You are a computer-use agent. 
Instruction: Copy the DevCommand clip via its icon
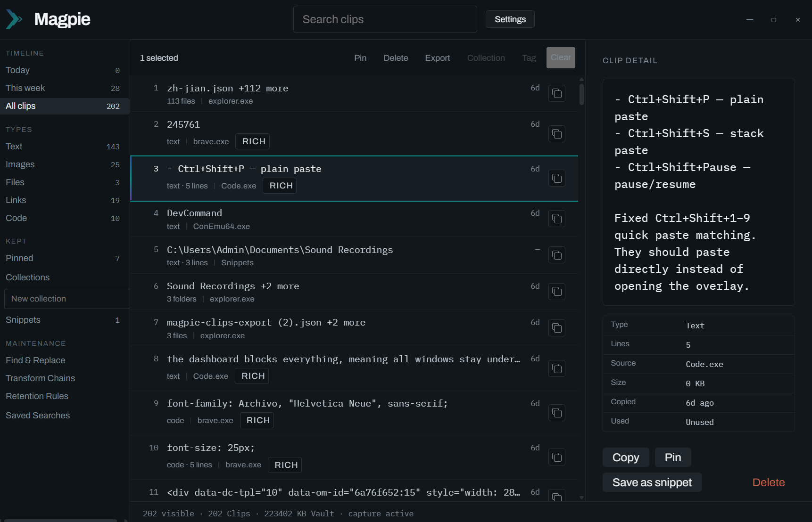click(x=557, y=219)
